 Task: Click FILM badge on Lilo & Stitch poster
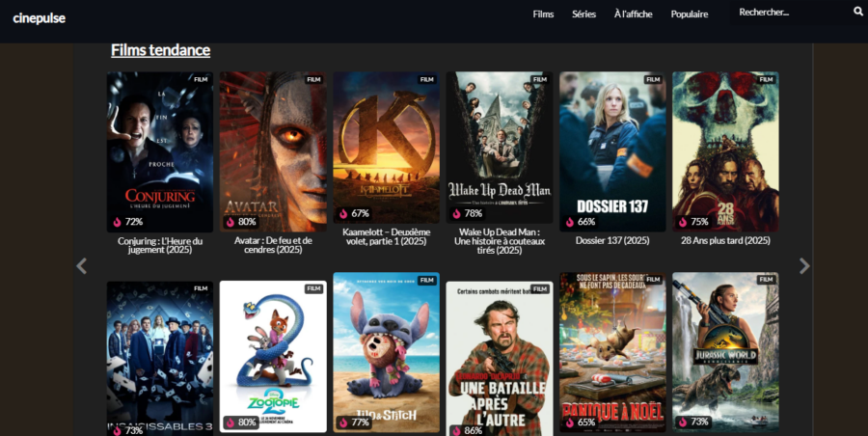pyautogui.click(x=427, y=281)
